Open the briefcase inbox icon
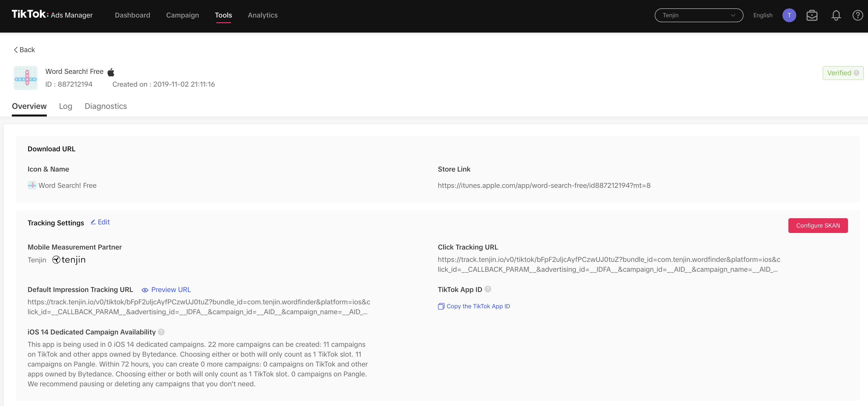 click(x=812, y=15)
